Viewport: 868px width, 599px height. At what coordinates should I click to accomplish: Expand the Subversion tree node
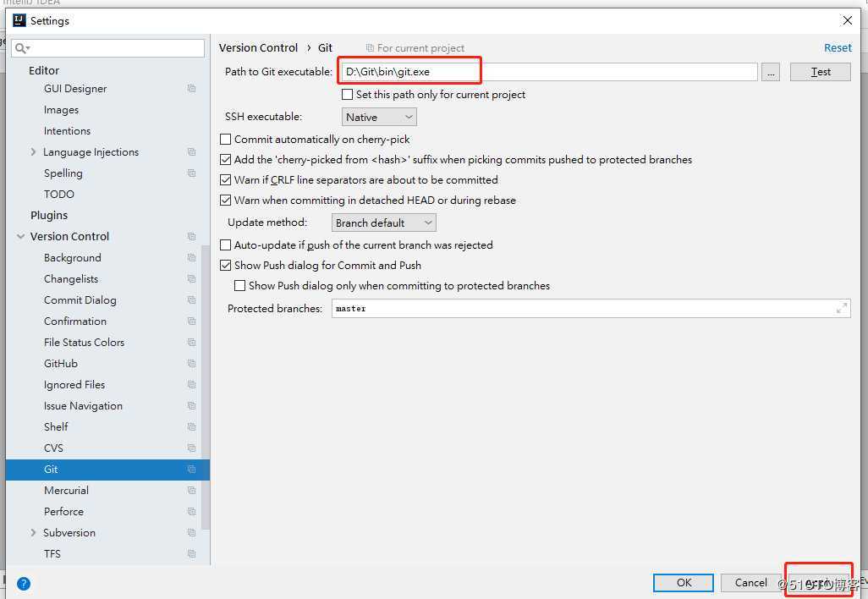click(33, 532)
